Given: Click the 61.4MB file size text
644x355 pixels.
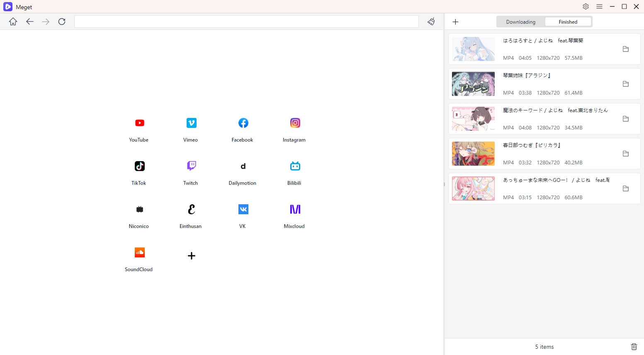Looking at the screenshot, I should (x=574, y=93).
